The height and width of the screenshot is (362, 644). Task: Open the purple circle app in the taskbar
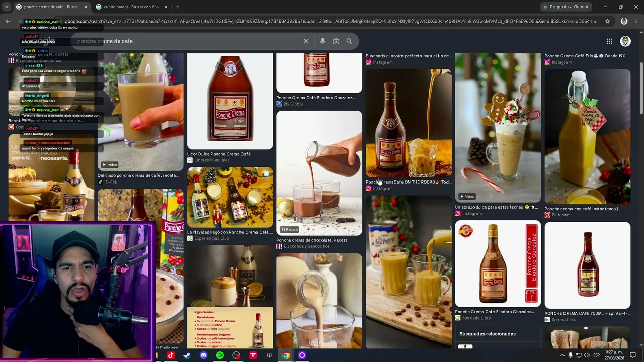[302, 355]
